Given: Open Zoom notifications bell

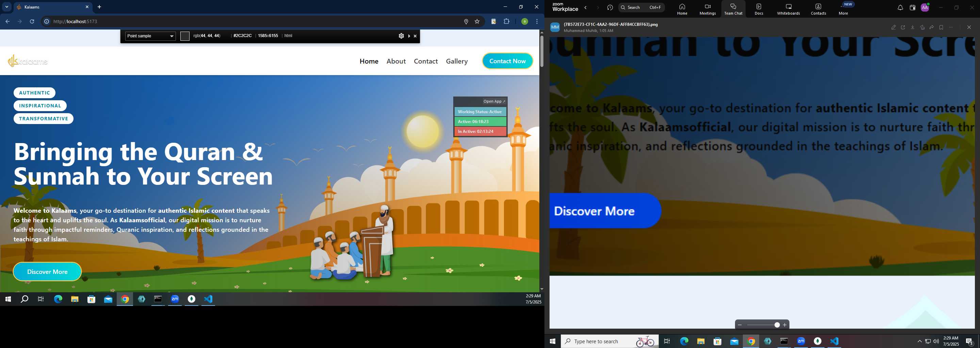Looking at the screenshot, I should [x=900, y=7].
